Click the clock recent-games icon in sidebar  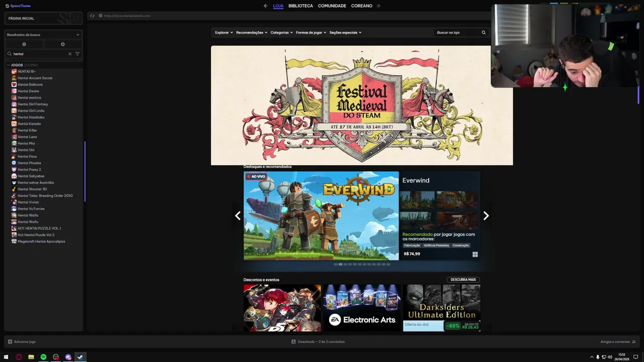24,44
